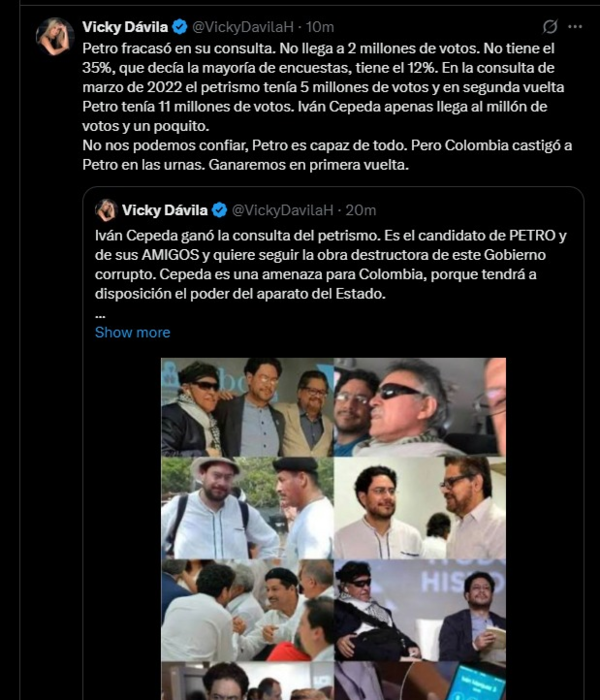Open top-right photo of man in sunglasses
Viewport: 600px width, 700px height.
(420, 407)
